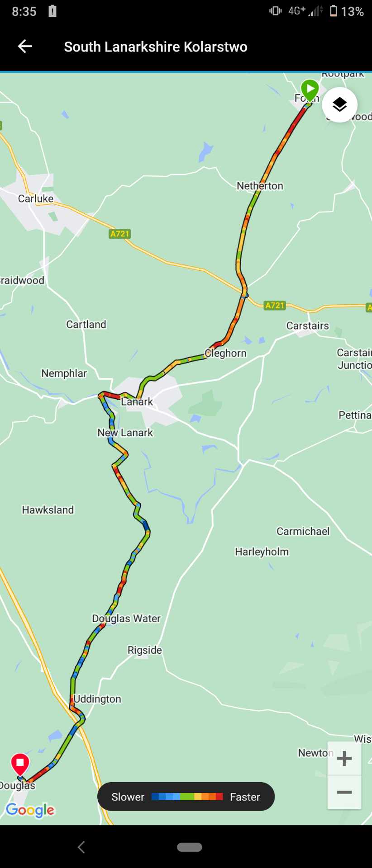Select the Lanark town label
Image resolution: width=372 pixels, height=868 pixels.
[x=137, y=401]
